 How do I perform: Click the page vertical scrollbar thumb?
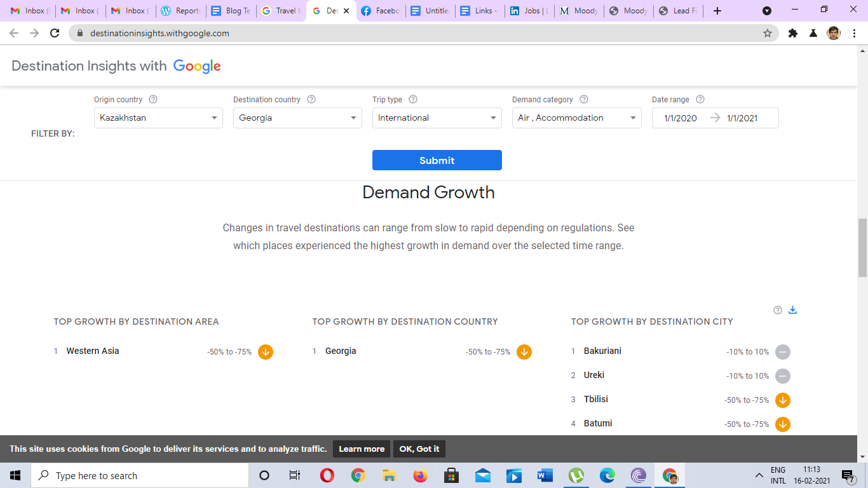coord(862,248)
